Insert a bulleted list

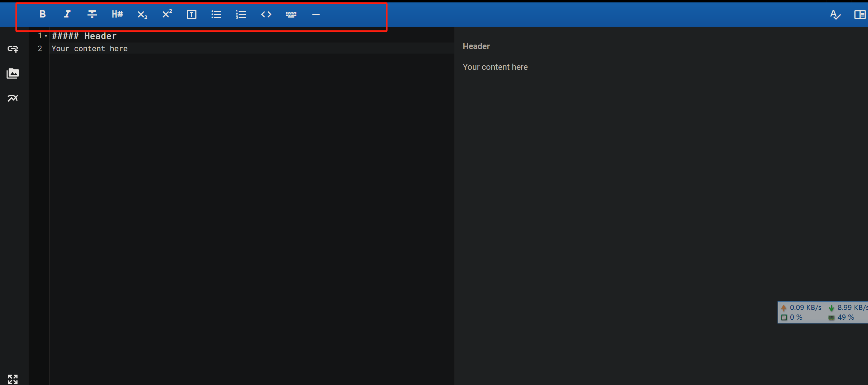point(216,15)
